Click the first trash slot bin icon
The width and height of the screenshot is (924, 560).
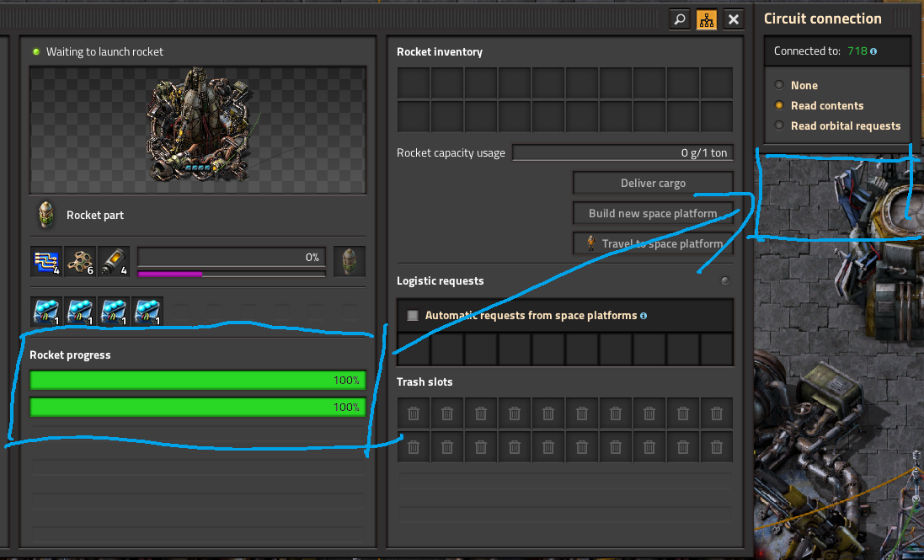pyautogui.click(x=414, y=413)
